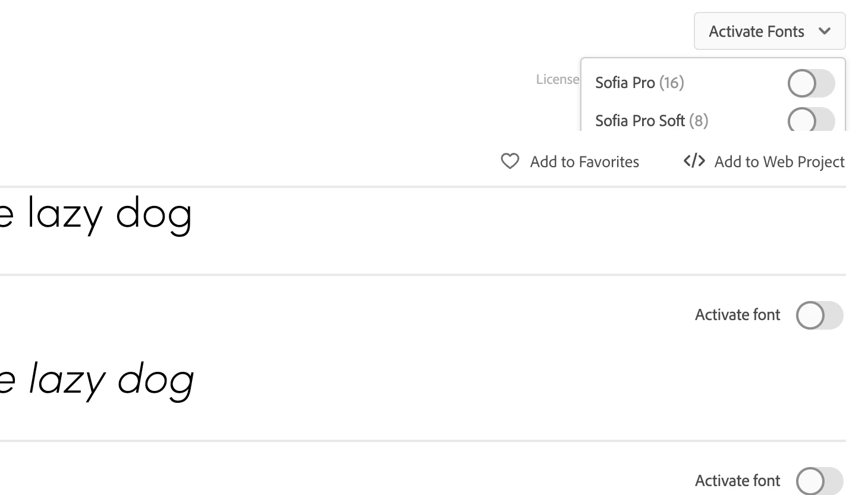868x495 pixels.
Task: Toggle Sofia Pro Soft family activation switch
Action: [x=811, y=121]
